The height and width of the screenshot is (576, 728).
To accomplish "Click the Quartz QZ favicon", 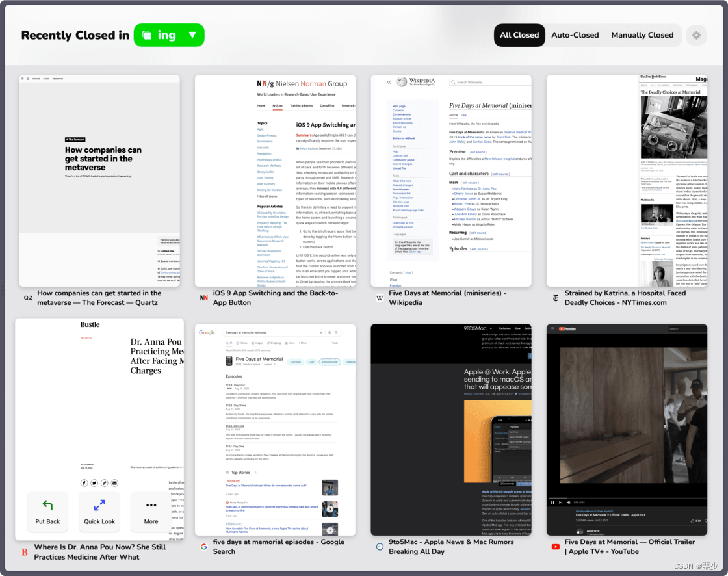I will [29, 298].
